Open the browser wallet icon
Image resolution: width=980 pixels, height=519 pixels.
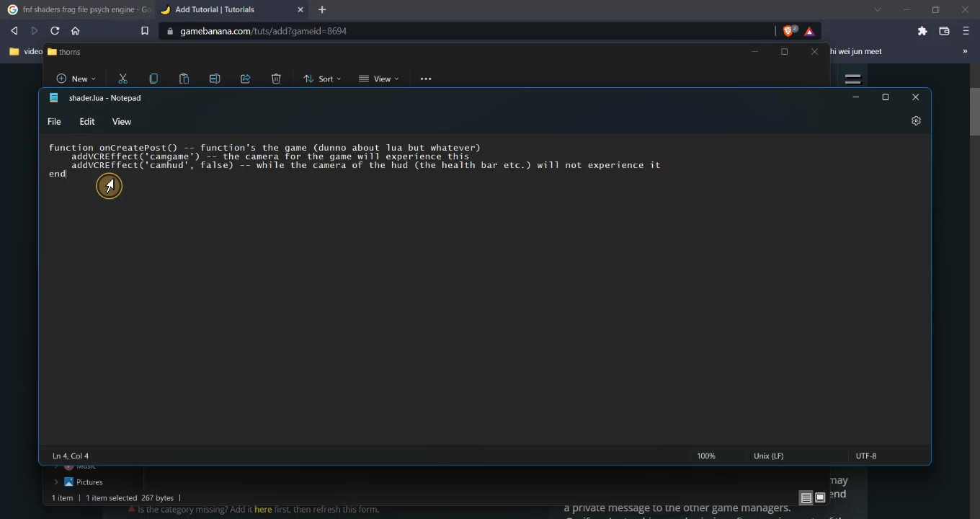point(944,31)
